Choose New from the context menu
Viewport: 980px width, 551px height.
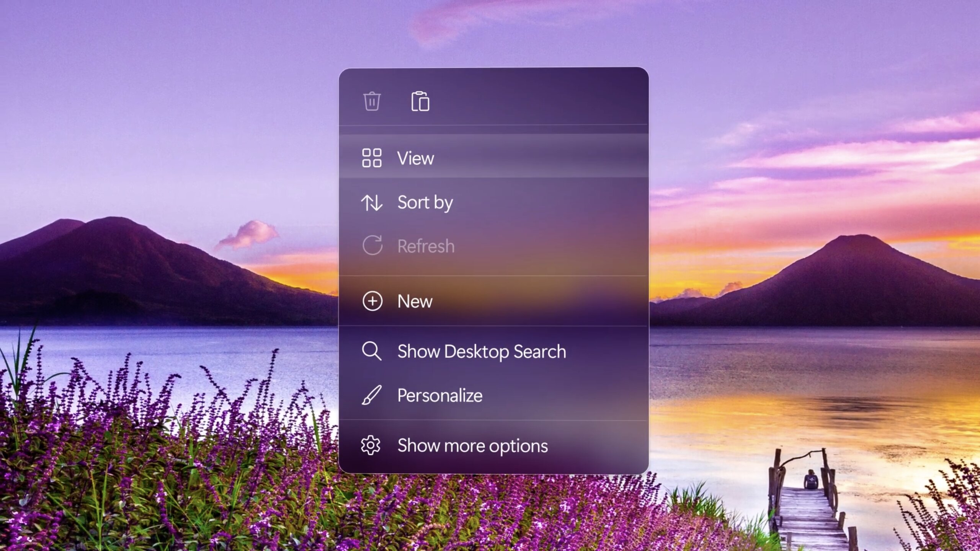pos(493,301)
